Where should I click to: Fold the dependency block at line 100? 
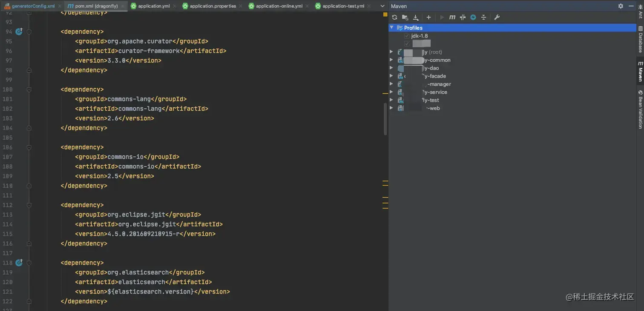coord(29,89)
